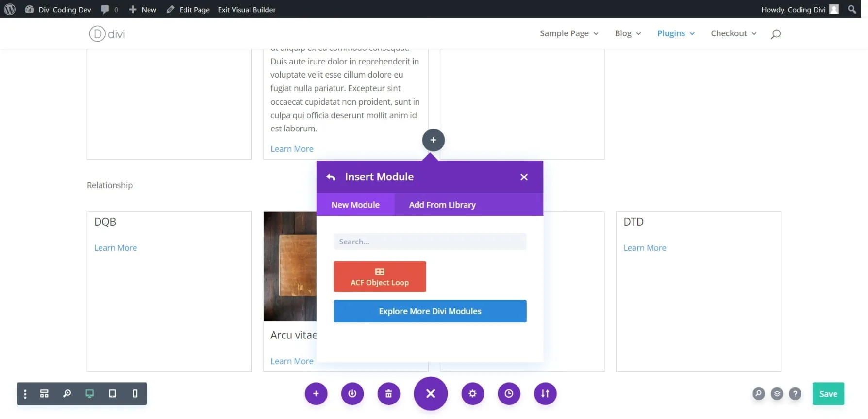Click the wireframe view icon in bottom toolbar

click(44, 393)
